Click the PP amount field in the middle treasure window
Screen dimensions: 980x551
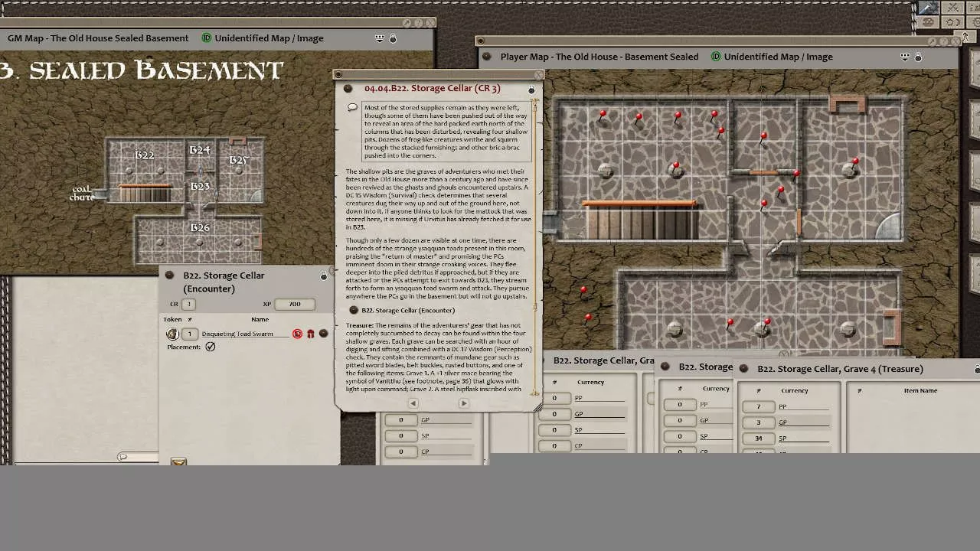coord(680,405)
